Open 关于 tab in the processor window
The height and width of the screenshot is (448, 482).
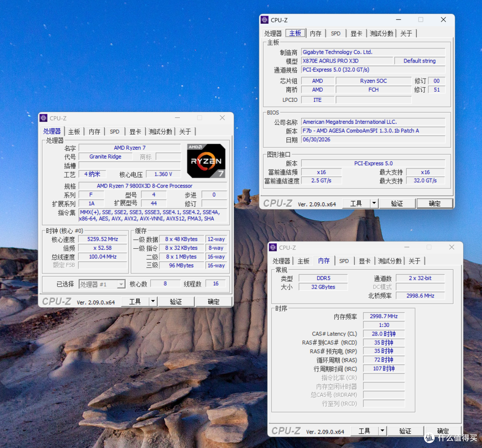tap(185, 132)
